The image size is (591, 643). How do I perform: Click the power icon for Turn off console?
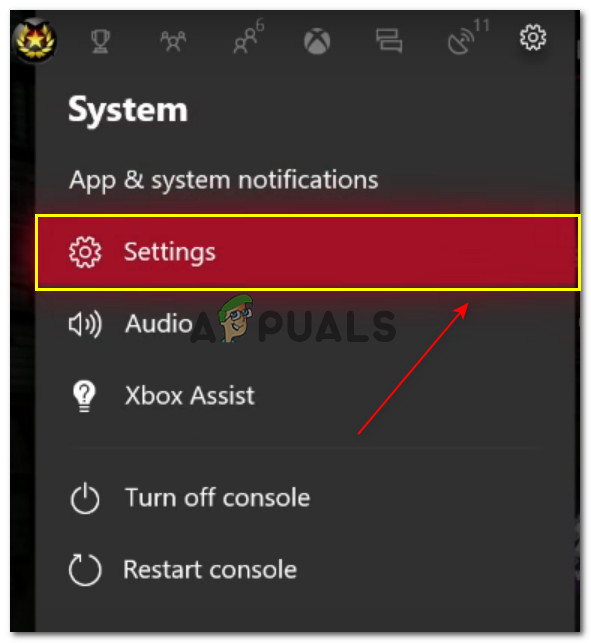coord(85,498)
